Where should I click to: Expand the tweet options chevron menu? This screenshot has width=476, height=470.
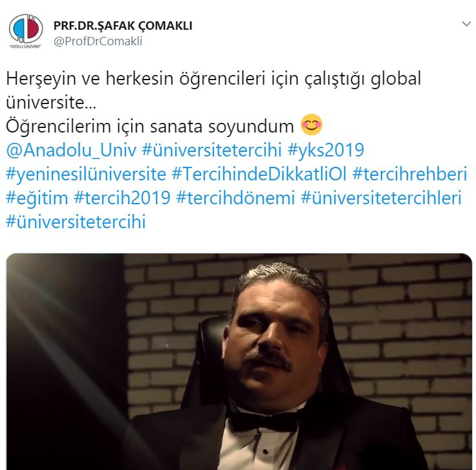coord(466,24)
